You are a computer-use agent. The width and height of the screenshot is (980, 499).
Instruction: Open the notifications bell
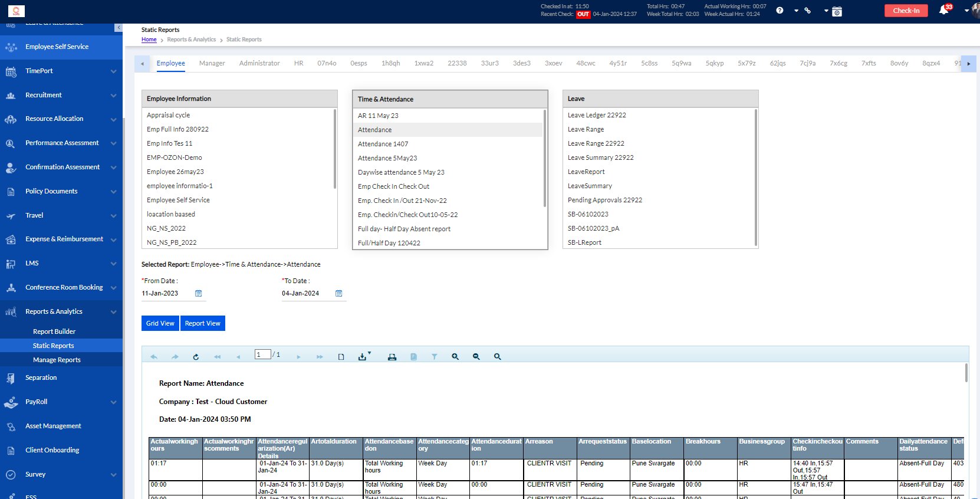click(943, 11)
